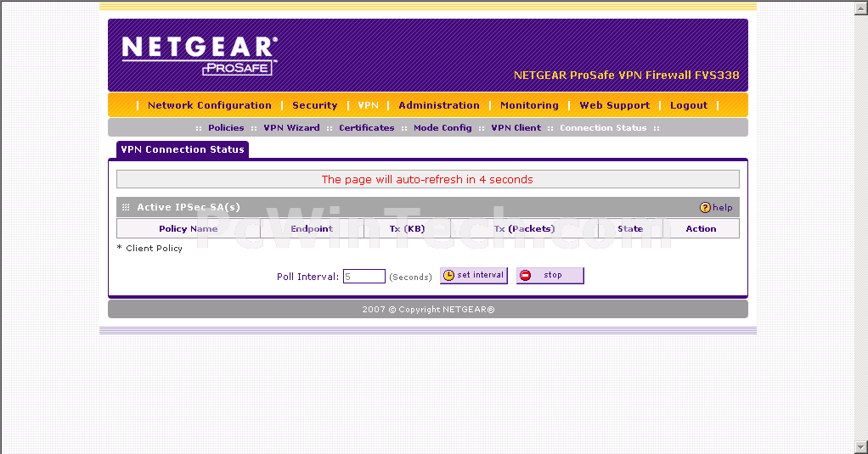
Task: Click the 2007 Copyright NETGEAR footer
Action: click(428, 310)
